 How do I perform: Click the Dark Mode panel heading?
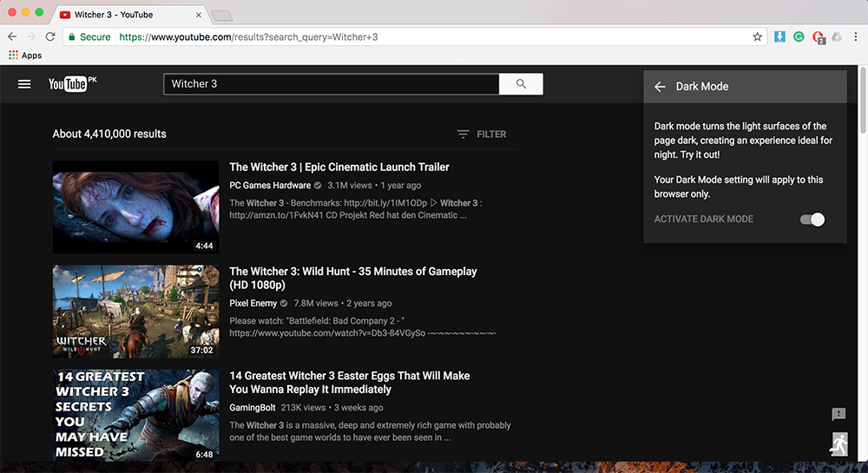(x=702, y=86)
